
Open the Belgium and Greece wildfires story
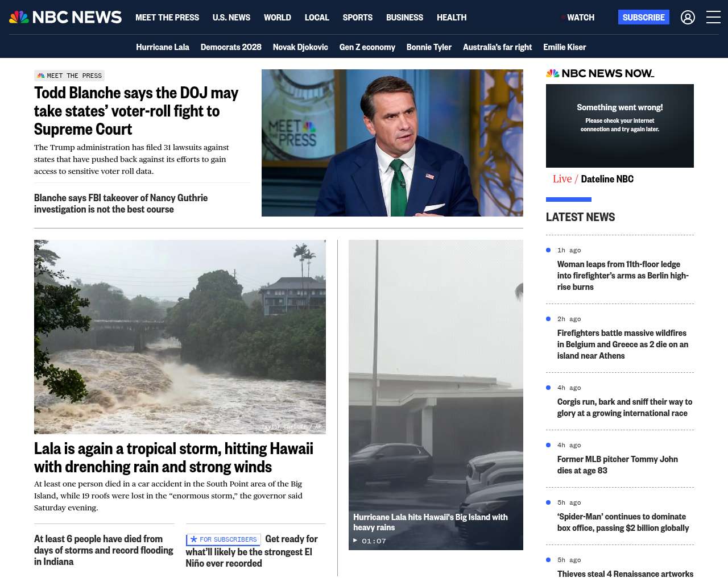[623, 344]
